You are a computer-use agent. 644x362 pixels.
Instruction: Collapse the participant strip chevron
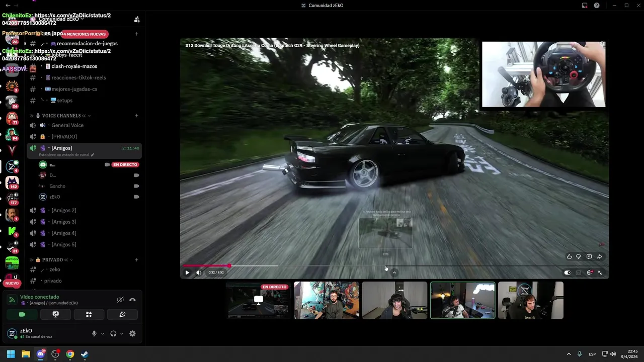pos(394,273)
